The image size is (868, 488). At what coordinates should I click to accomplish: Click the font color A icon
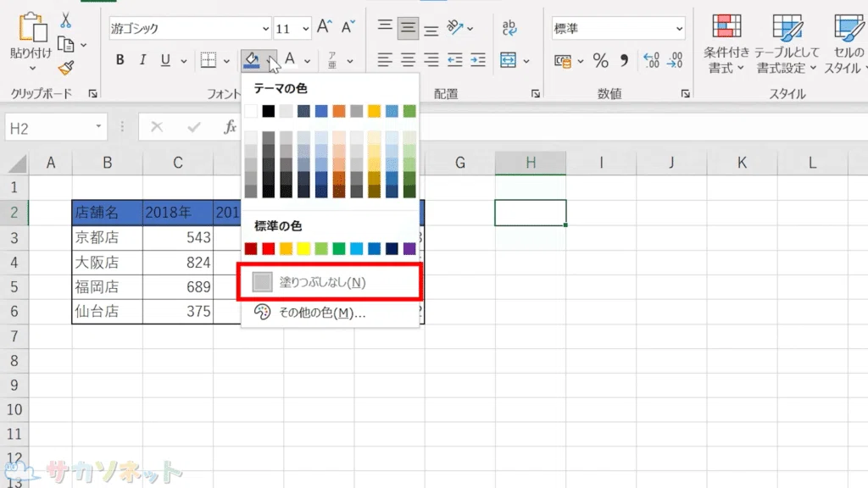pos(290,59)
